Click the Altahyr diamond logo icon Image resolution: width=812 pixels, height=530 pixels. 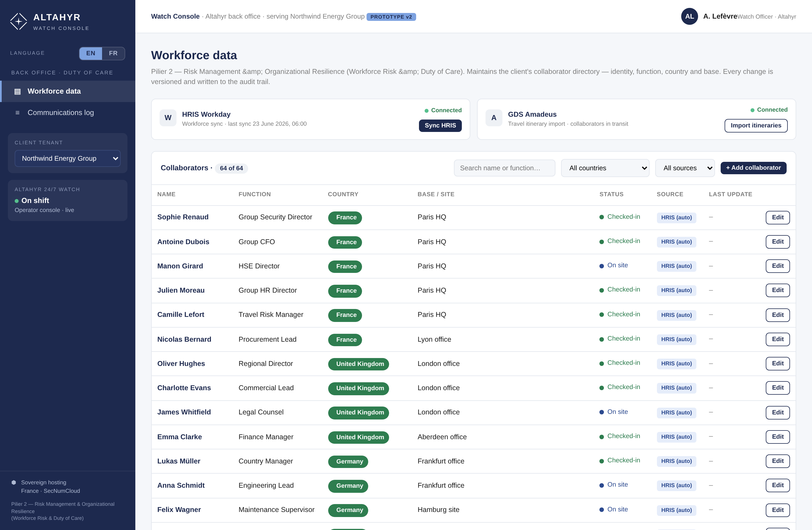18,21
